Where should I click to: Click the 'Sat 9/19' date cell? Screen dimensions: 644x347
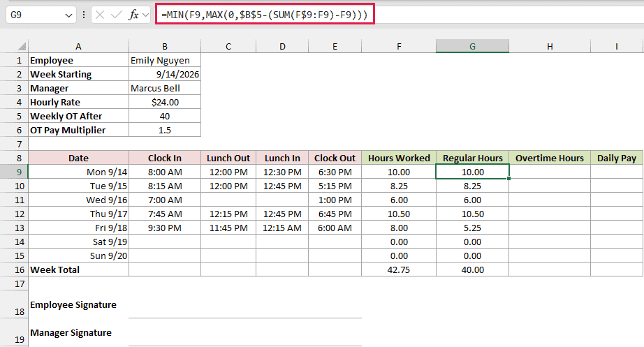click(x=78, y=242)
